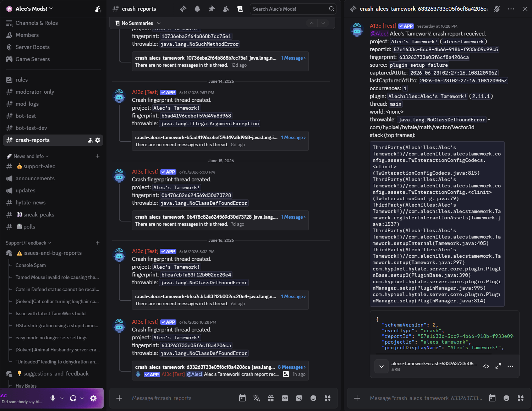Toggle headphones deafen
Viewport: 532px width, 411px height.
[73, 398]
